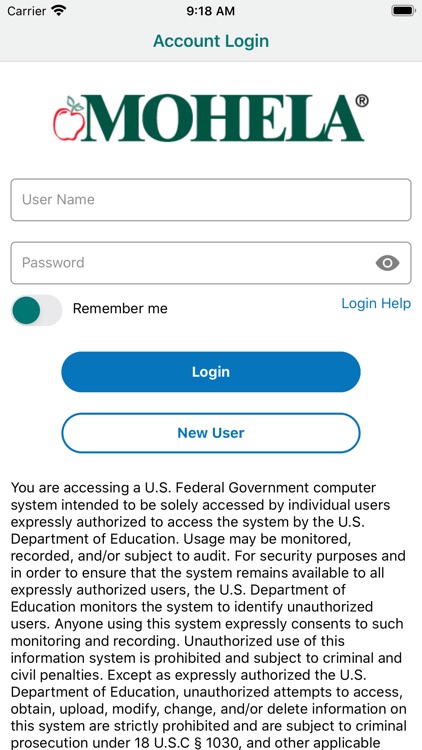The image size is (422, 750).
Task: Tap the 9:18 AM clock
Action: pos(211,11)
